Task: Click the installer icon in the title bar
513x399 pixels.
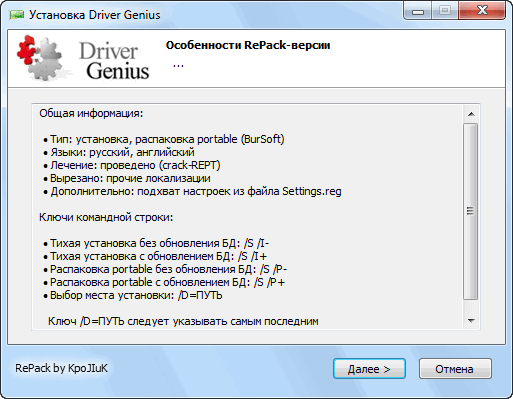Action: [x=16, y=15]
